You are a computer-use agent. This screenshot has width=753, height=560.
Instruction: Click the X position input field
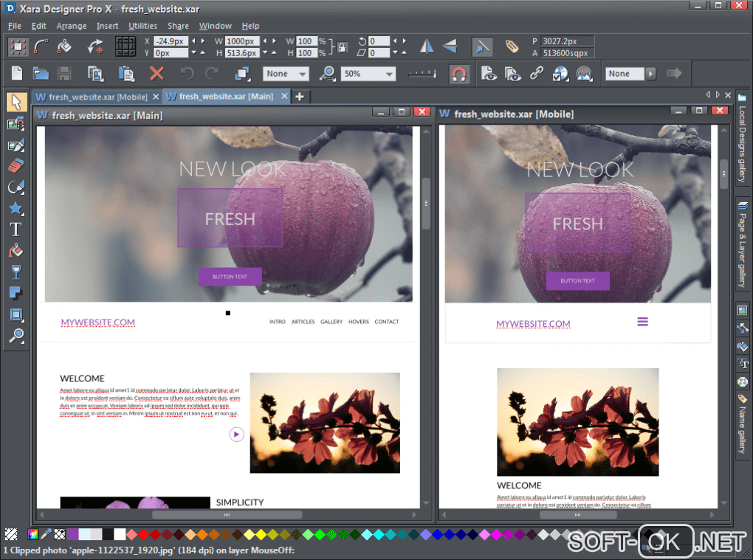point(171,41)
